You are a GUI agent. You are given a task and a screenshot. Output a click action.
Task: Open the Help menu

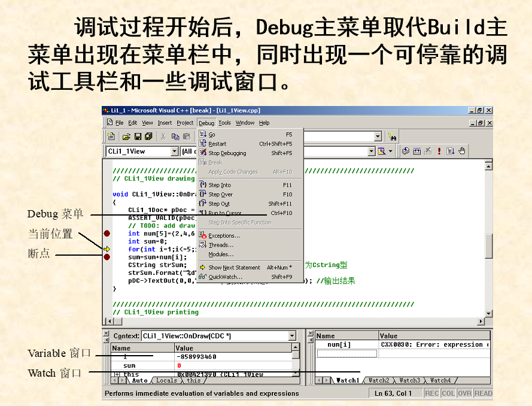(x=265, y=123)
